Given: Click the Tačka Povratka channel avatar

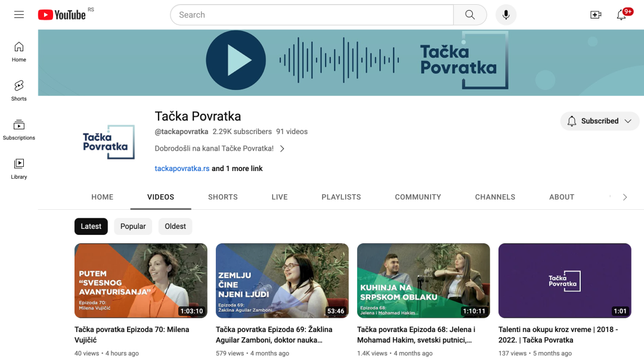Looking at the screenshot, I should coord(108,142).
